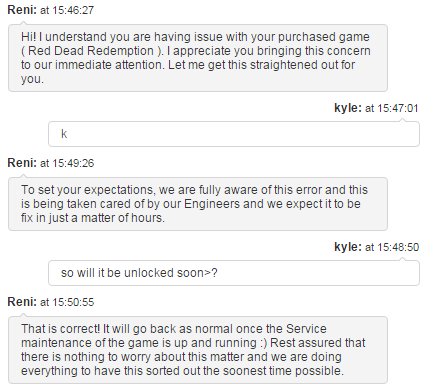Viewport: 442px width, 388px height.
Task: Click kyle's name label at 15:48:50
Action: click(348, 247)
